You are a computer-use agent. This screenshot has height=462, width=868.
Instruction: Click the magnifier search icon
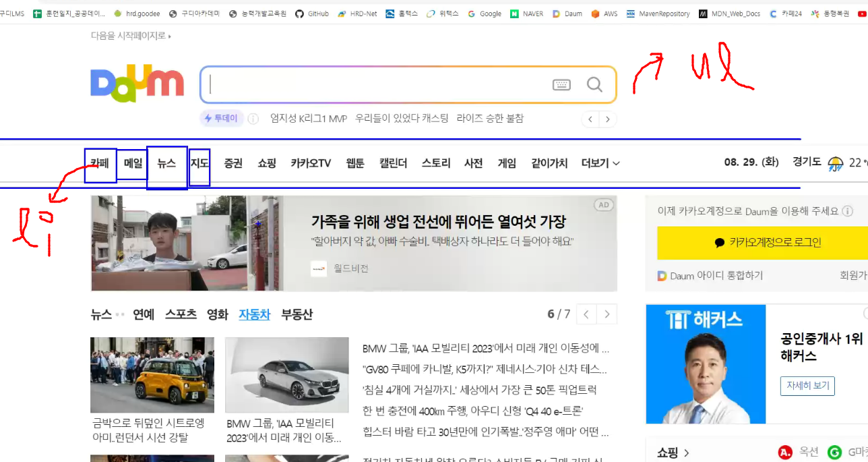tap(594, 84)
